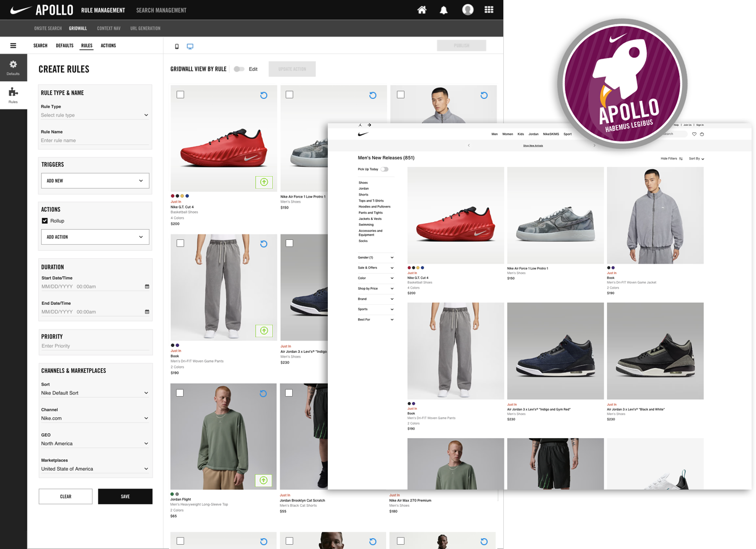
Task: Expand the Add New triggers dropdown
Action: point(95,180)
